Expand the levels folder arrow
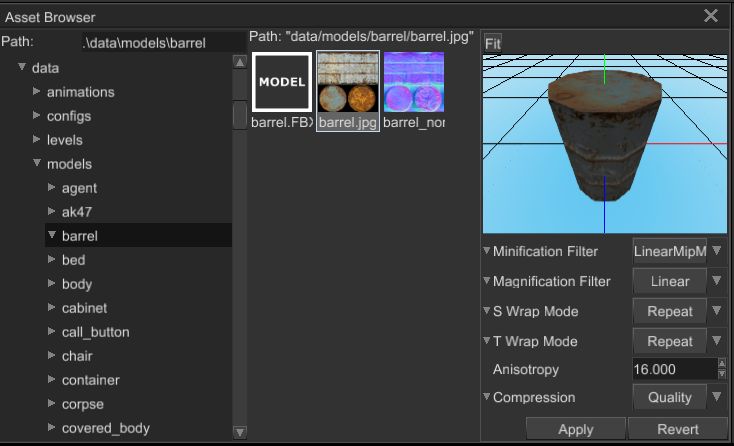Screen dimensions: 734x446 pyautogui.click(x=37, y=139)
